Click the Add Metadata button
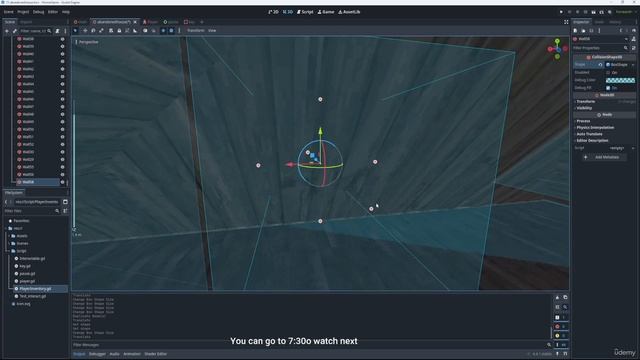The height and width of the screenshot is (360, 640). (604, 157)
